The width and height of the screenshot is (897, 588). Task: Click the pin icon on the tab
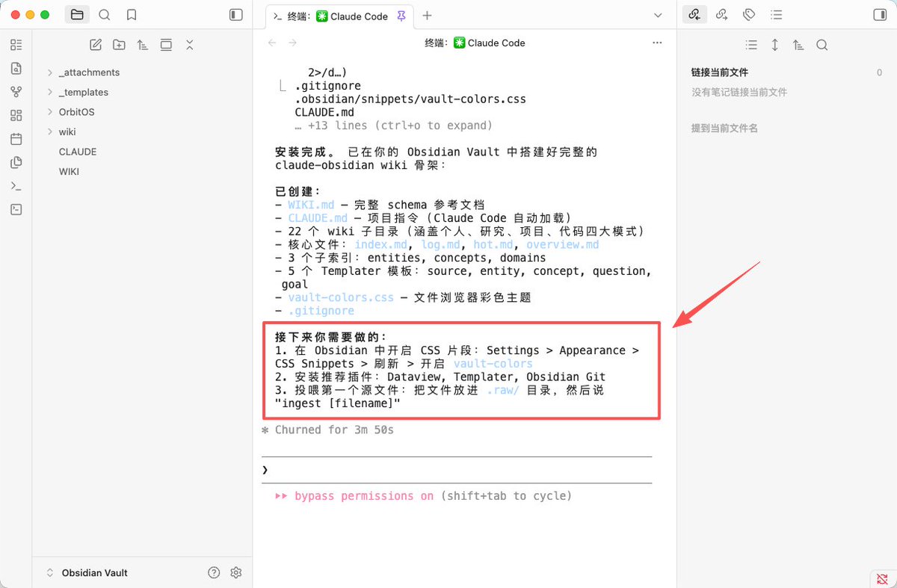(401, 16)
